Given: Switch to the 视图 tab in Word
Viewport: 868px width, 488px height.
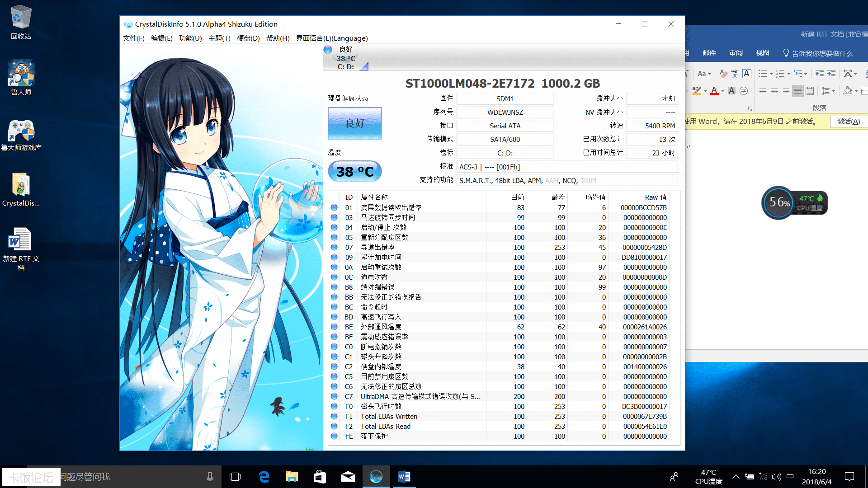Looking at the screenshot, I should [x=763, y=53].
